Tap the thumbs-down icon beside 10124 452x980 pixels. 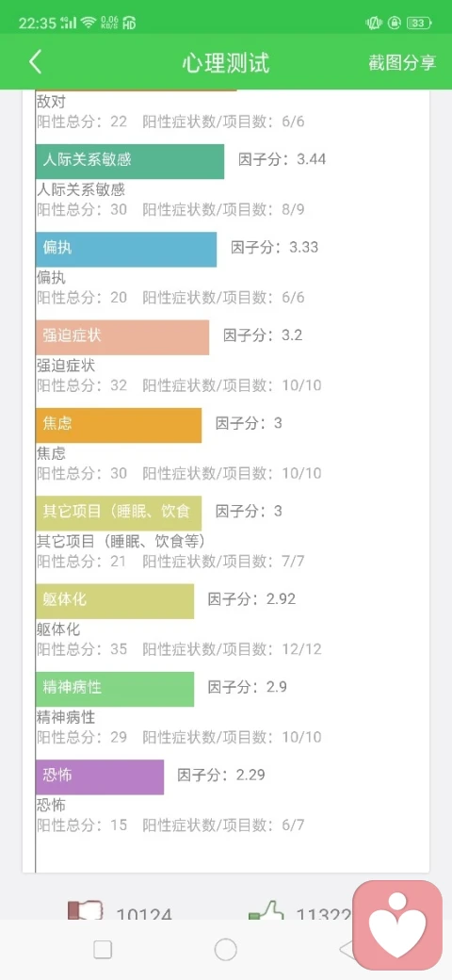86,910
